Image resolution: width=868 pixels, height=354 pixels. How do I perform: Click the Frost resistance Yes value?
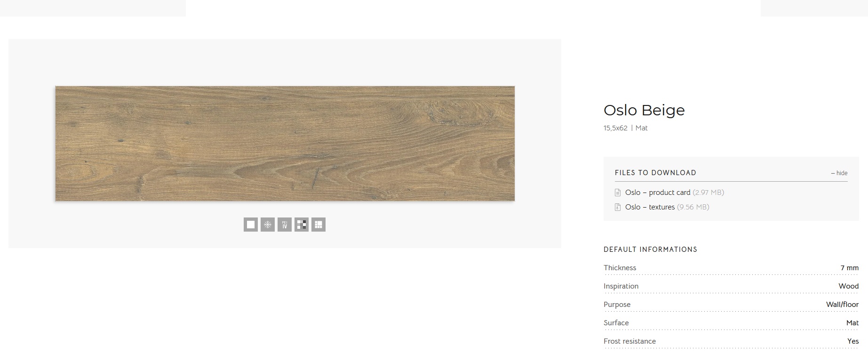click(x=853, y=341)
